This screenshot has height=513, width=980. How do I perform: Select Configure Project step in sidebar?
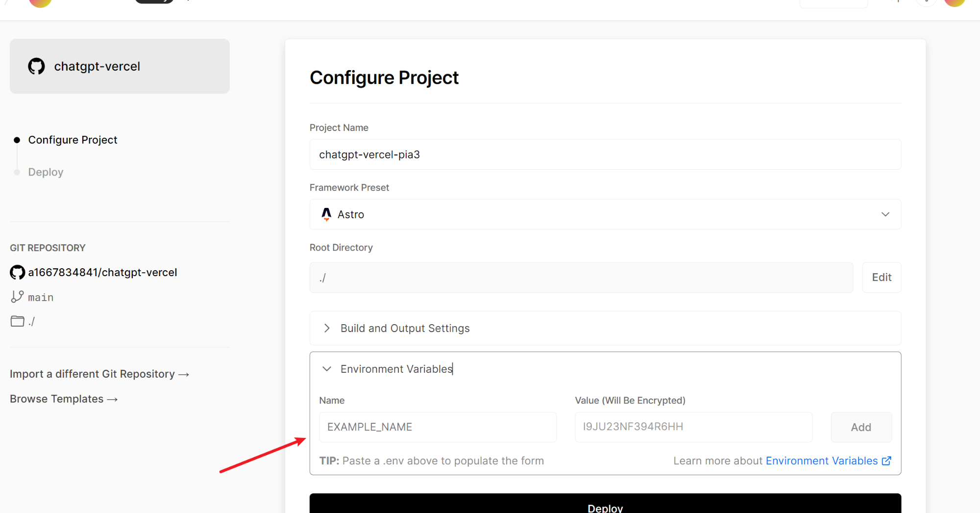coord(73,140)
